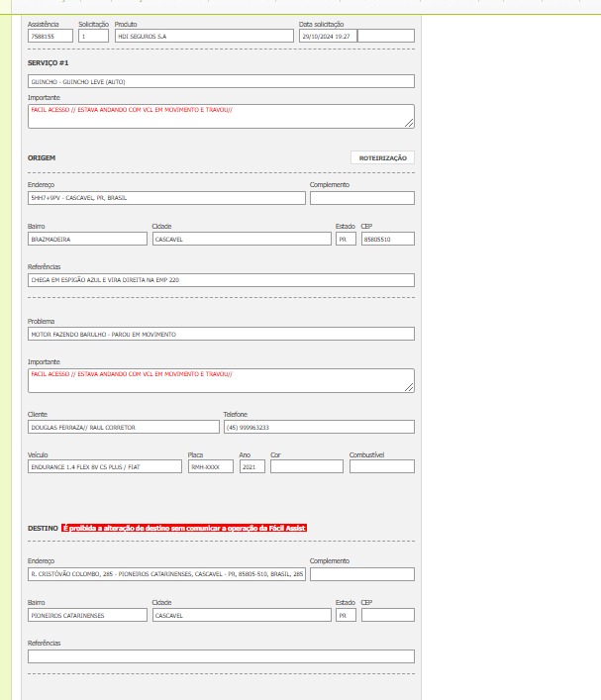Click the Ano field 2021
The image size is (601, 700).
pyautogui.click(x=251, y=466)
